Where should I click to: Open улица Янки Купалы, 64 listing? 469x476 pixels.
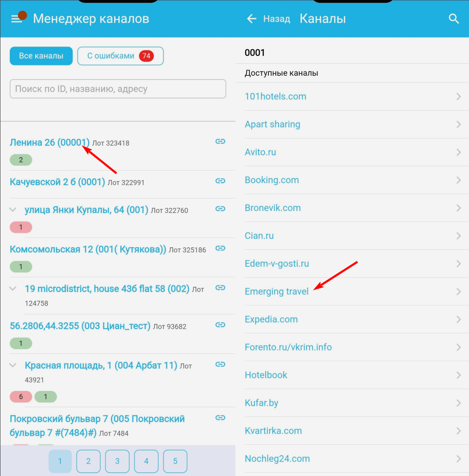click(x=86, y=210)
